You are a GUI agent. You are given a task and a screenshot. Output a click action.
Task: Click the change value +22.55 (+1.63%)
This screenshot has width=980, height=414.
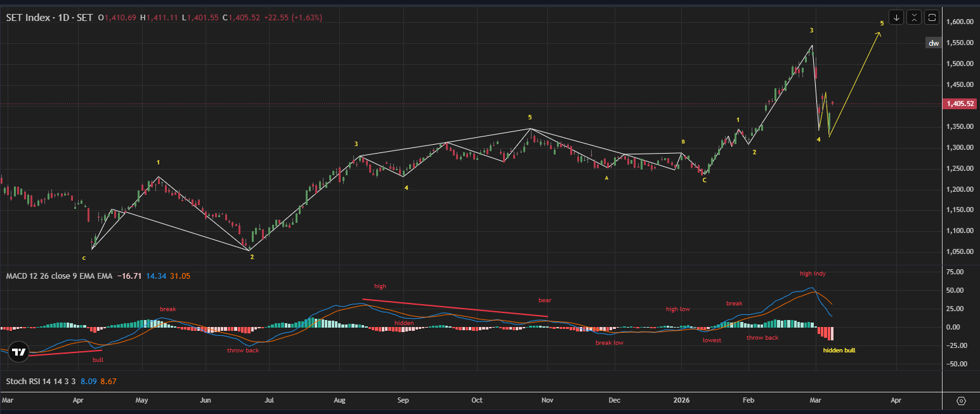coord(292,18)
